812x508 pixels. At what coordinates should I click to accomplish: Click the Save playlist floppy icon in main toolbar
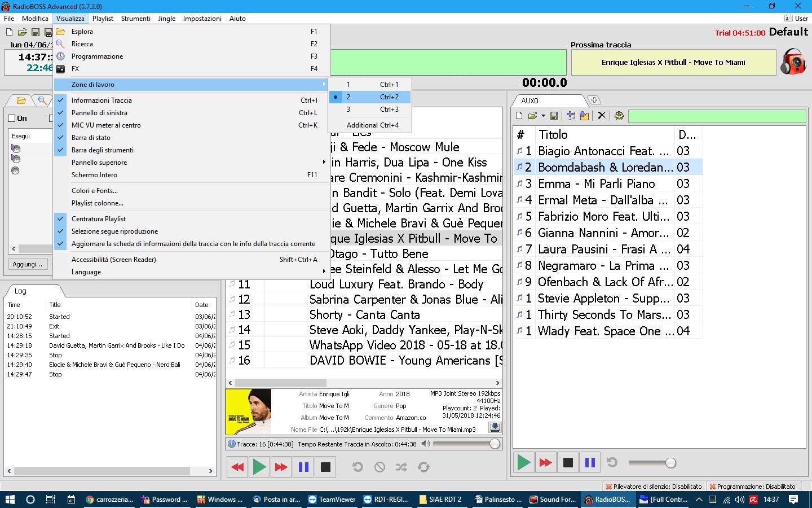pyautogui.click(x=35, y=32)
